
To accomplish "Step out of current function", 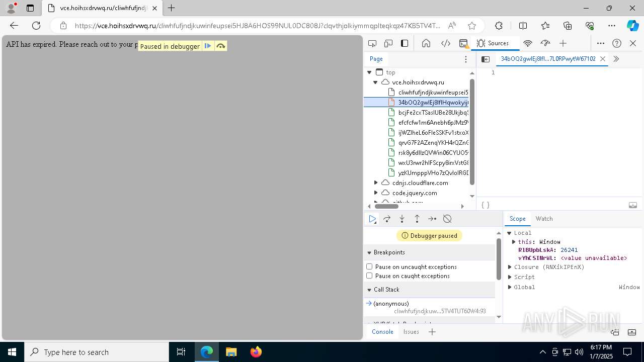I will pyautogui.click(x=417, y=219).
